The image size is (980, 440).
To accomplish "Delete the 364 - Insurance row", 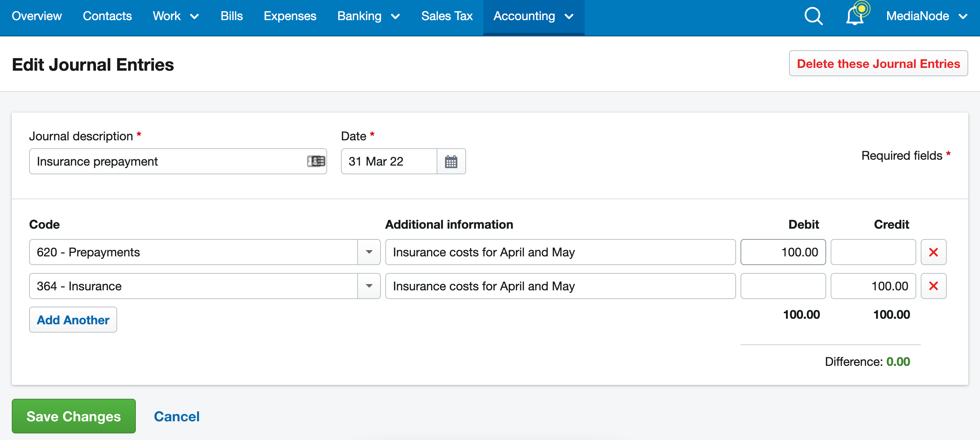I will click(933, 286).
